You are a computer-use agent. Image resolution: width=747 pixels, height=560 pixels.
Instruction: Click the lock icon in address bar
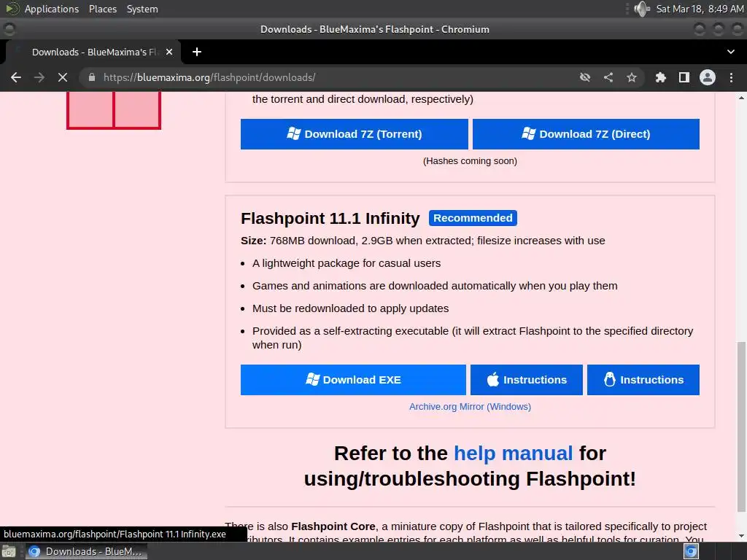coord(92,77)
